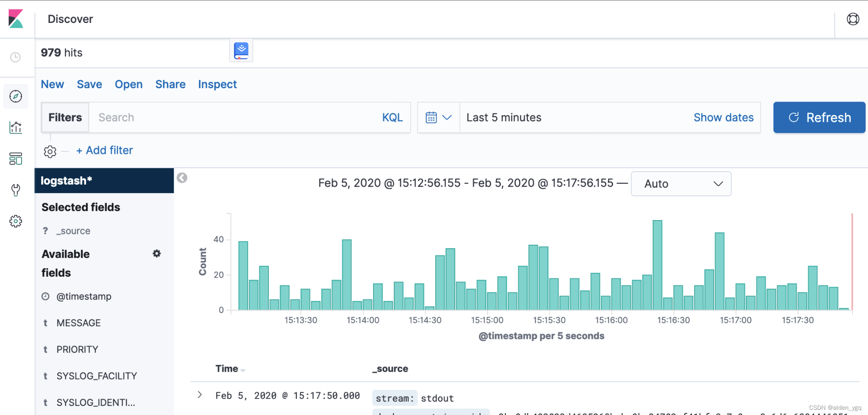
Task: Select the New menu option
Action: tap(52, 84)
